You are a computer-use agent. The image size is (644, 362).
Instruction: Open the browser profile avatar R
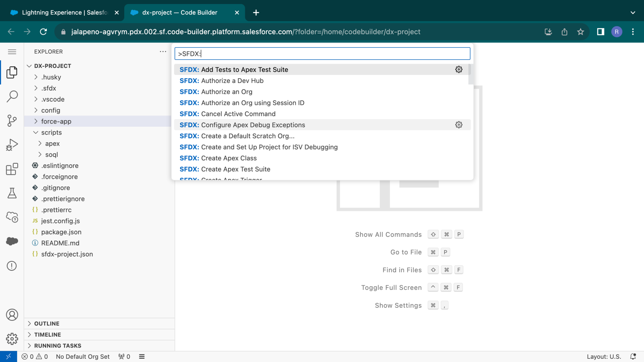coord(617,32)
